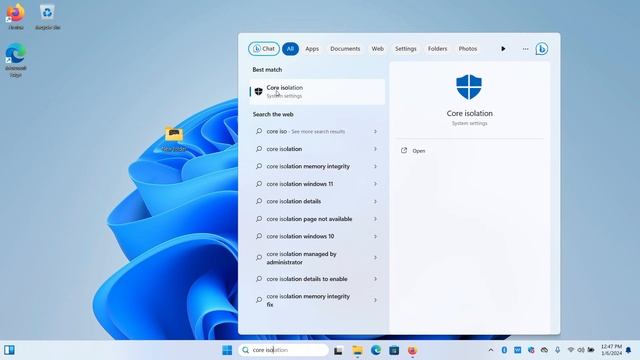This screenshot has width=640, height=360.
Task: Click 'Core isolation' title in preview pane
Action: click(469, 113)
